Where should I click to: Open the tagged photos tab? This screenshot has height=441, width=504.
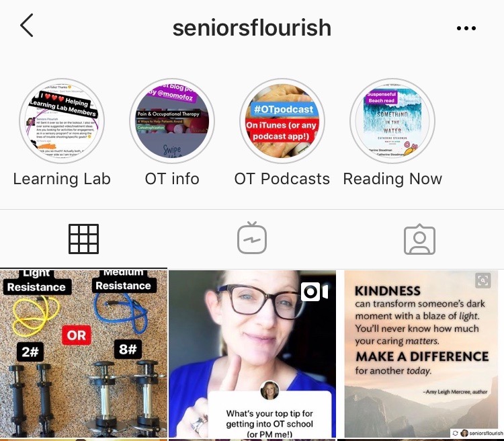(419, 239)
